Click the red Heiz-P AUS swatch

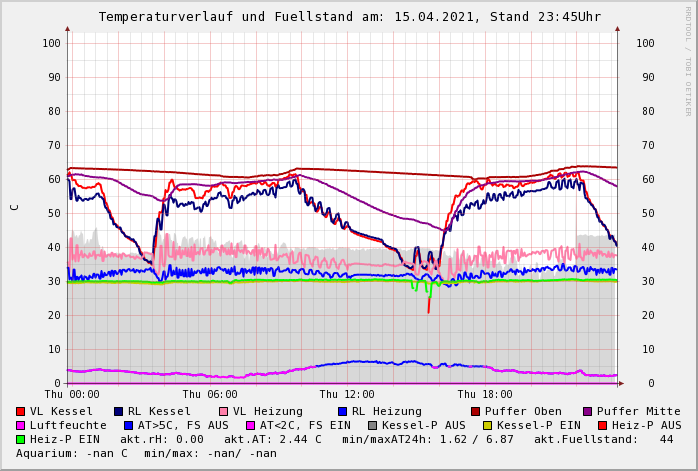[602, 425]
